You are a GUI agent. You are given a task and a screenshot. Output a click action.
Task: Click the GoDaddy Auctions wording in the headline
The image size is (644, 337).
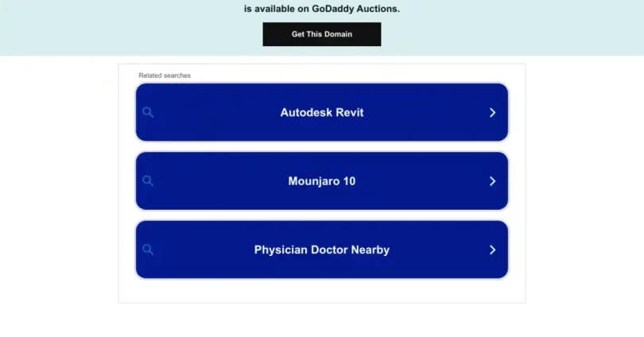point(355,9)
